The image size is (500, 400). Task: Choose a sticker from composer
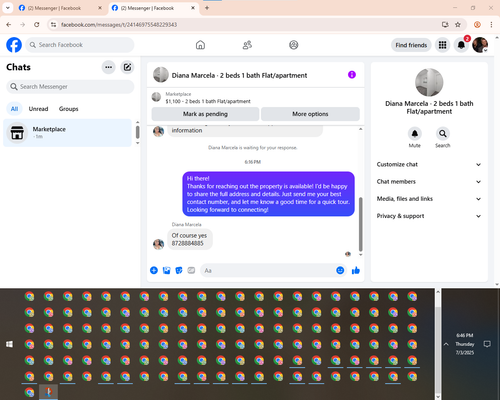(179, 270)
